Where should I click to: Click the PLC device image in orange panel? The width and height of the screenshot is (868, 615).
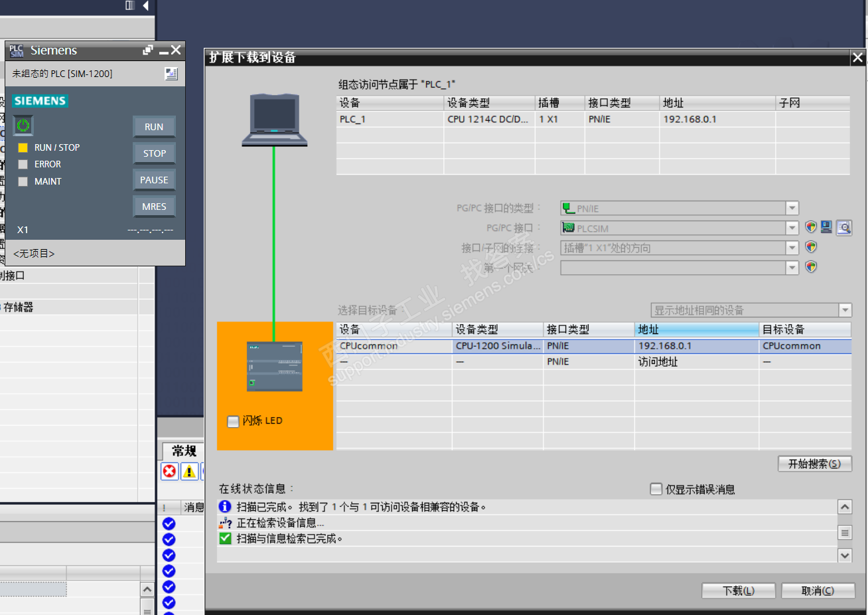[x=275, y=367]
